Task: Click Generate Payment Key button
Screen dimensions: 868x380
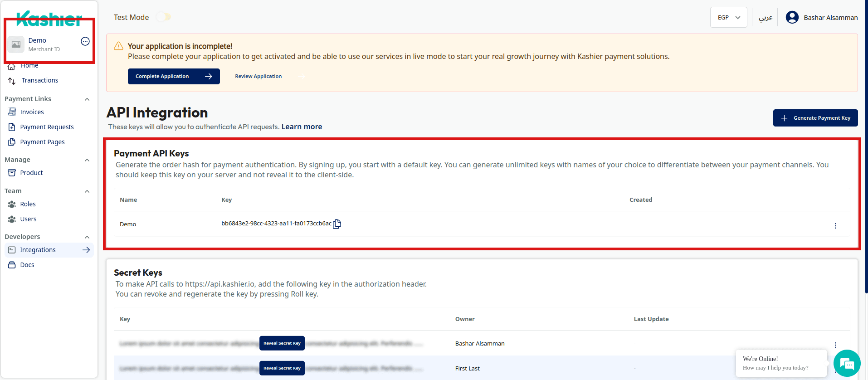Action: pos(815,118)
